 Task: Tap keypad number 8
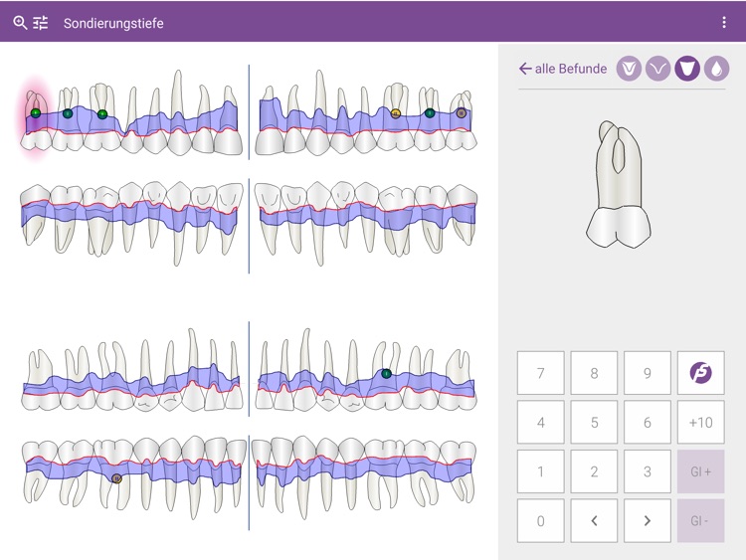coord(594,373)
